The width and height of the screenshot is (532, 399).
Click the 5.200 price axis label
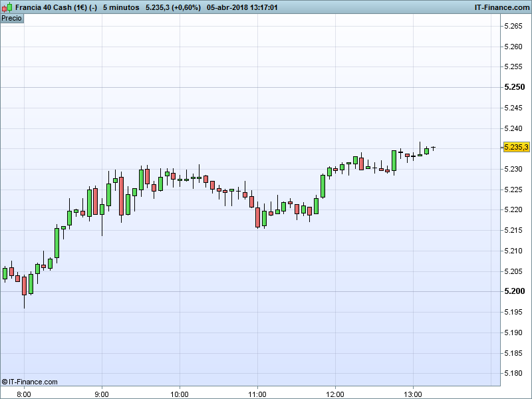click(514, 291)
